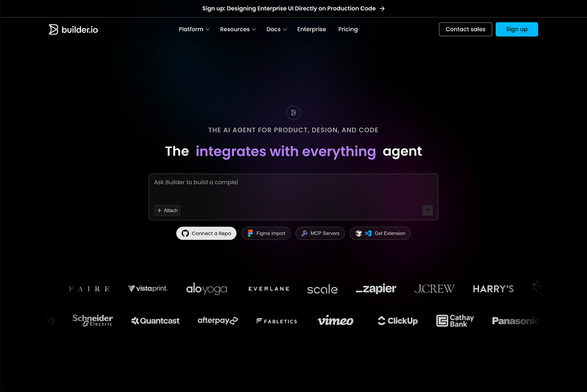Click the Builder emblem above the headline
Viewport: 587px width, 392px height.
[293, 112]
